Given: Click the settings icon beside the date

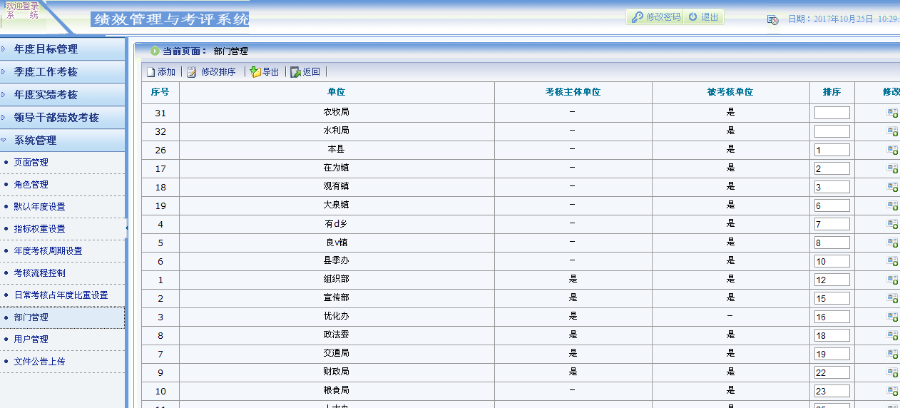Looking at the screenshot, I should [x=773, y=20].
